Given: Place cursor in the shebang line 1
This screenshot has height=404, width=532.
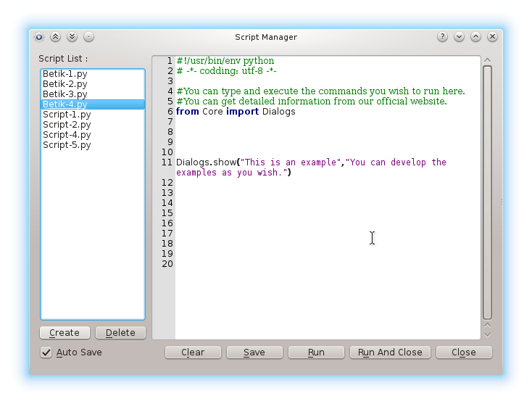Looking at the screenshot, I should pyautogui.click(x=225, y=61).
